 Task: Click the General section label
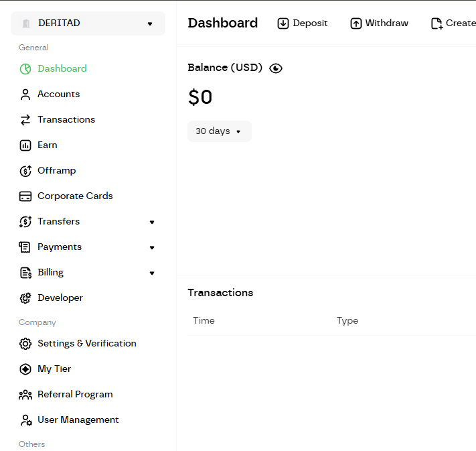33,48
